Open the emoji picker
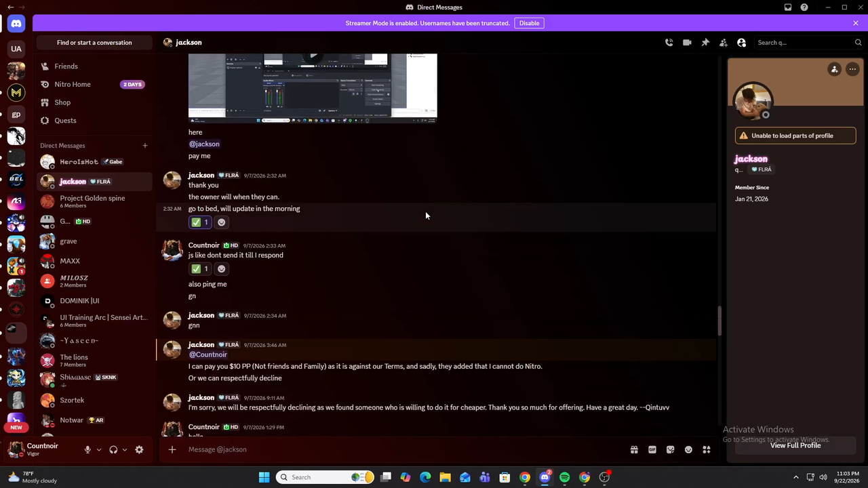Screen dimensions: 868x488 [x=688, y=449]
